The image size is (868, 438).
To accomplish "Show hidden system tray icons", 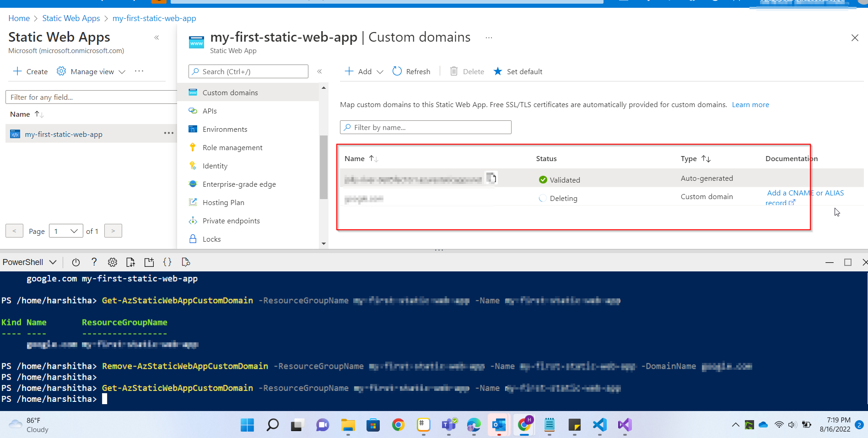I will (735, 425).
